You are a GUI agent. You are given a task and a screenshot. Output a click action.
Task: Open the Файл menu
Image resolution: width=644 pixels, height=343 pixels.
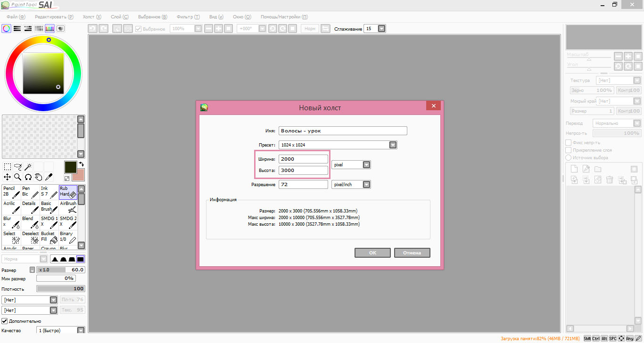click(x=15, y=16)
